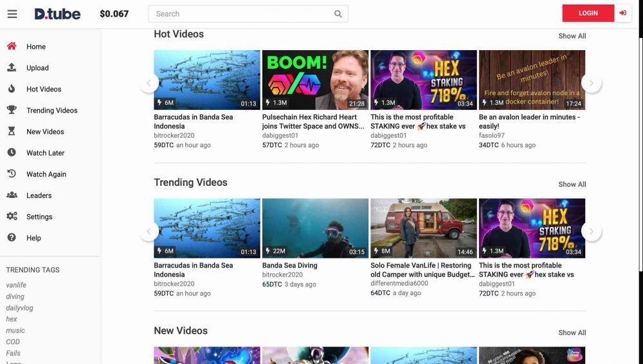Select the Fails trending tag
Image resolution: width=643 pixels, height=364 pixels.
coord(13,353)
